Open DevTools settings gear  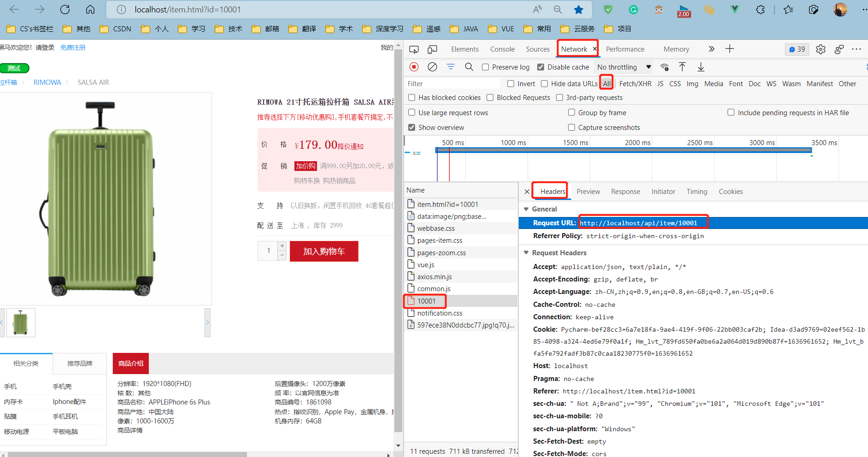point(821,49)
